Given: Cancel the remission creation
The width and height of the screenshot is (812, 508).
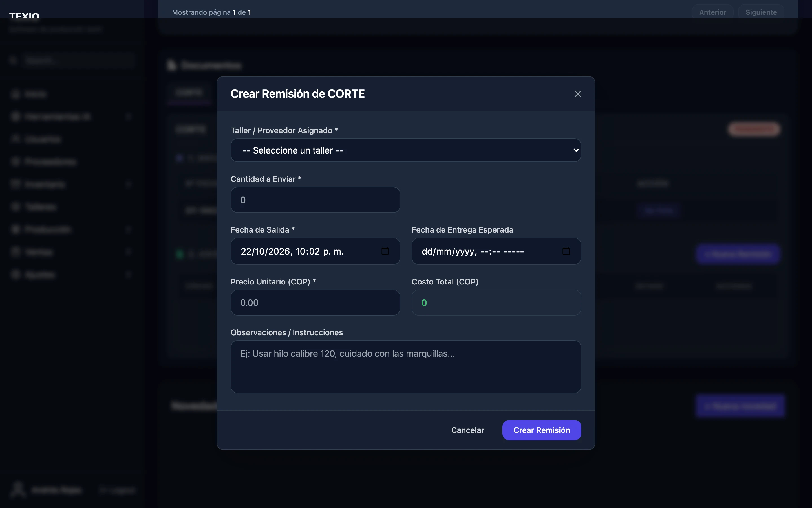Looking at the screenshot, I should click(x=467, y=430).
